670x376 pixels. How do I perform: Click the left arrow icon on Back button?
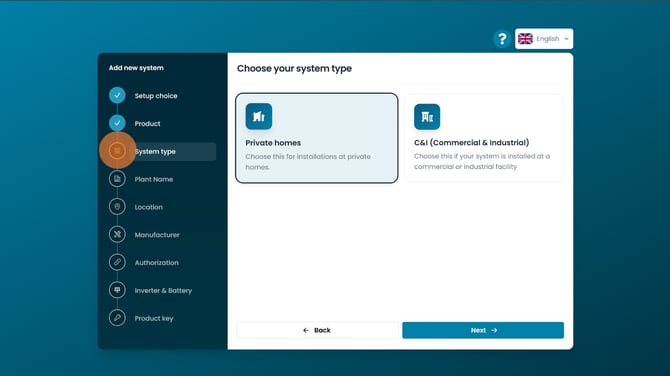(x=306, y=330)
